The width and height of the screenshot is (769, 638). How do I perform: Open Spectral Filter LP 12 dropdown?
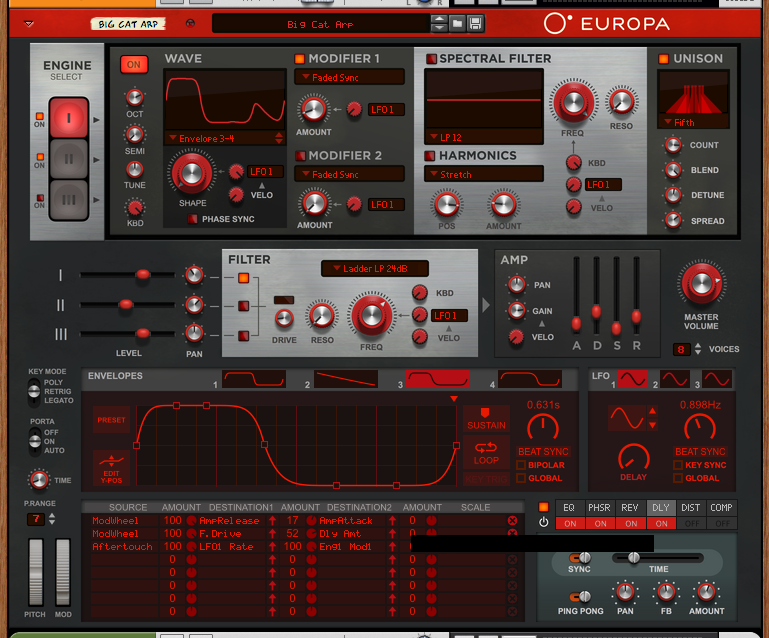484,137
